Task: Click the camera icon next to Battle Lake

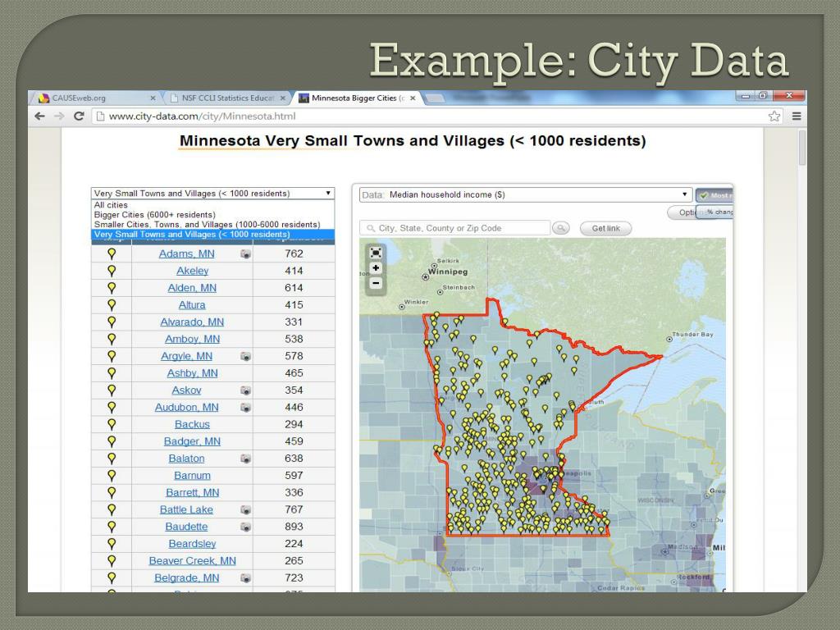Action: coord(245,510)
